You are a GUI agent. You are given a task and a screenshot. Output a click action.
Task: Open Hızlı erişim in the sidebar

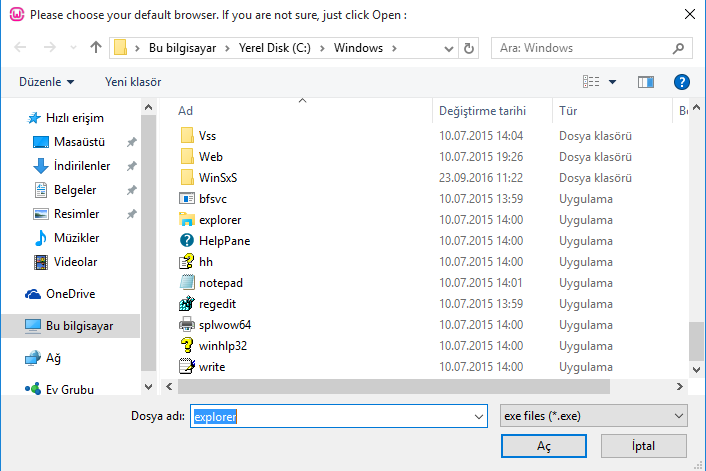click(66, 118)
